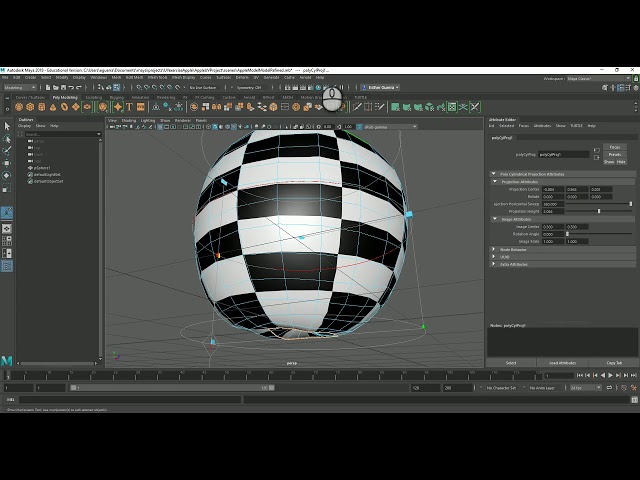The image size is (640, 480).
Task: Open the Symmetry Off dropdown
Action: tap(251, 87)
